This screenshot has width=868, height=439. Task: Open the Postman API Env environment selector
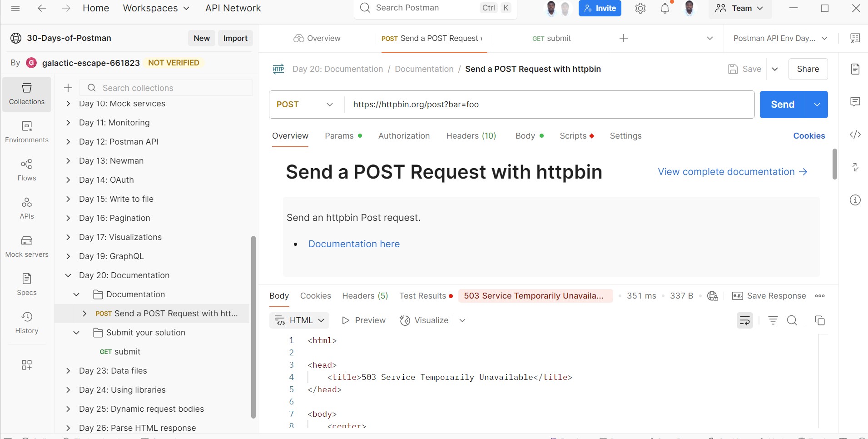click(780, 38)
